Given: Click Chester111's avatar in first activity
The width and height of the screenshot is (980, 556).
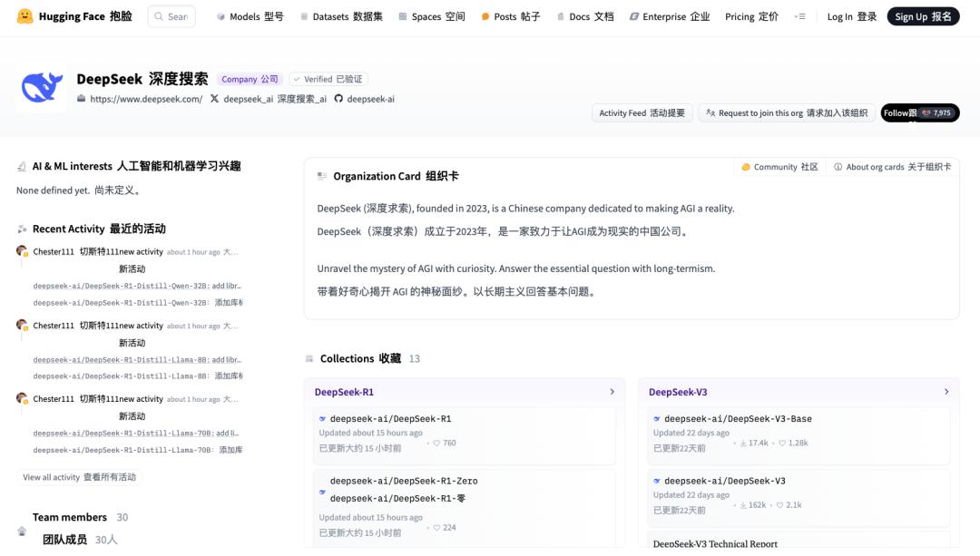Looking at the screenshot, I should point(22,251).
